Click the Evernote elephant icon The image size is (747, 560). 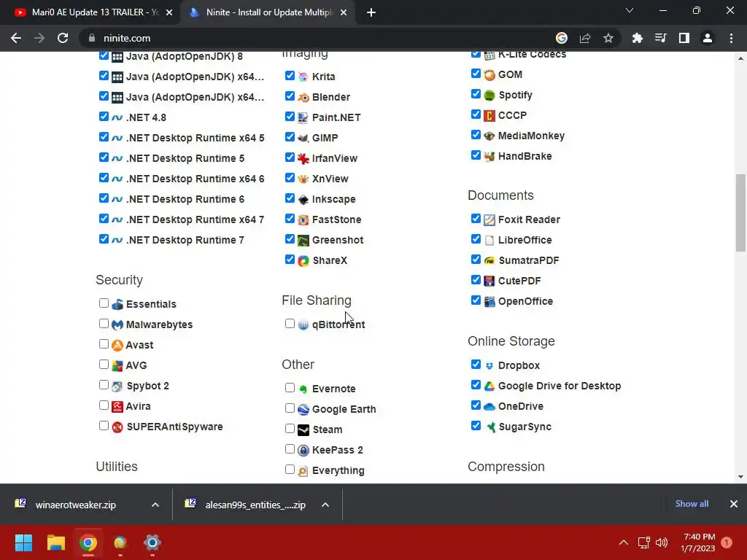pyautogui.click(x=303, y=389)
